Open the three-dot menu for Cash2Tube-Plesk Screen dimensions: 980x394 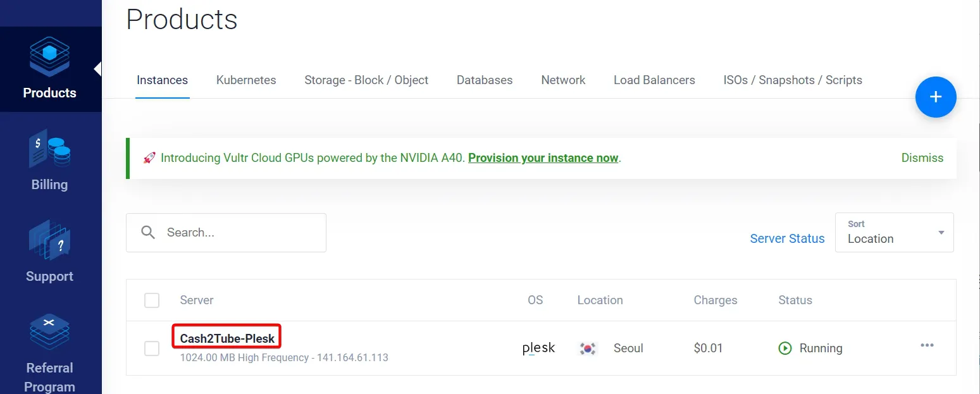(x=927, y=345)
